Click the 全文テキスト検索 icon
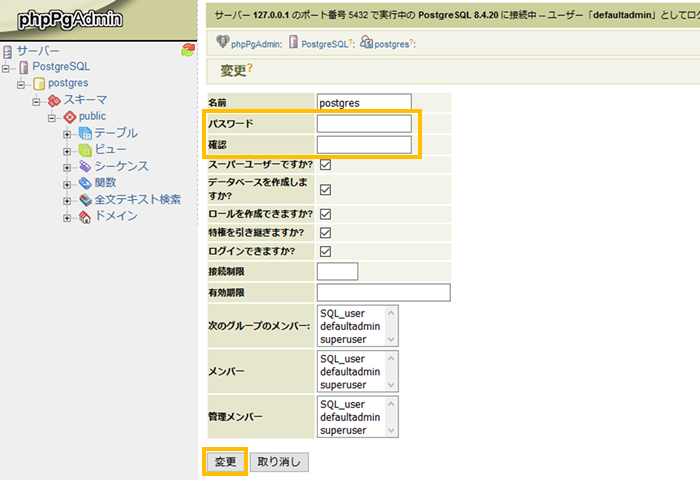This screenshot has height=480, width=700. point(85,200)
